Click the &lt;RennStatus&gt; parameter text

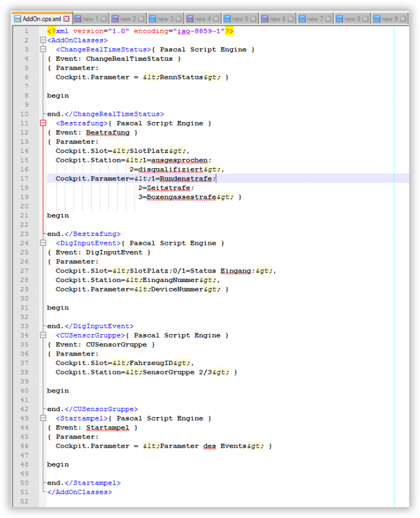(181, 77)
